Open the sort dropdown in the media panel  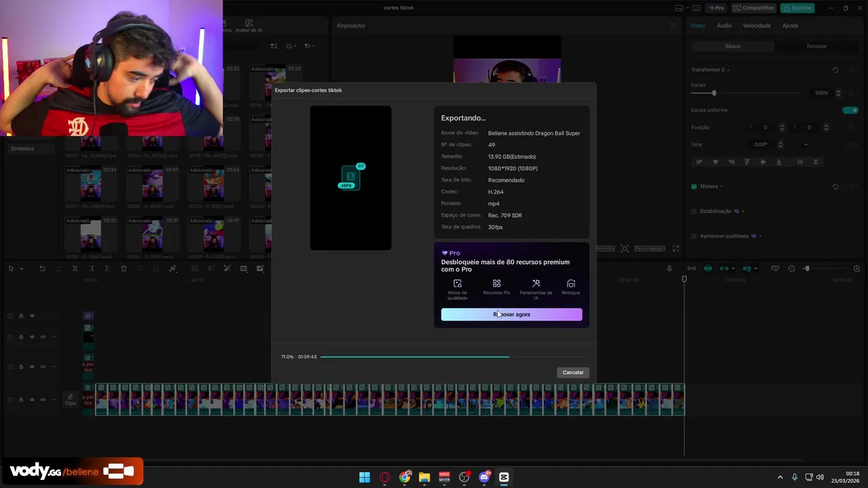pyautogui.click(x=291, y=46)
